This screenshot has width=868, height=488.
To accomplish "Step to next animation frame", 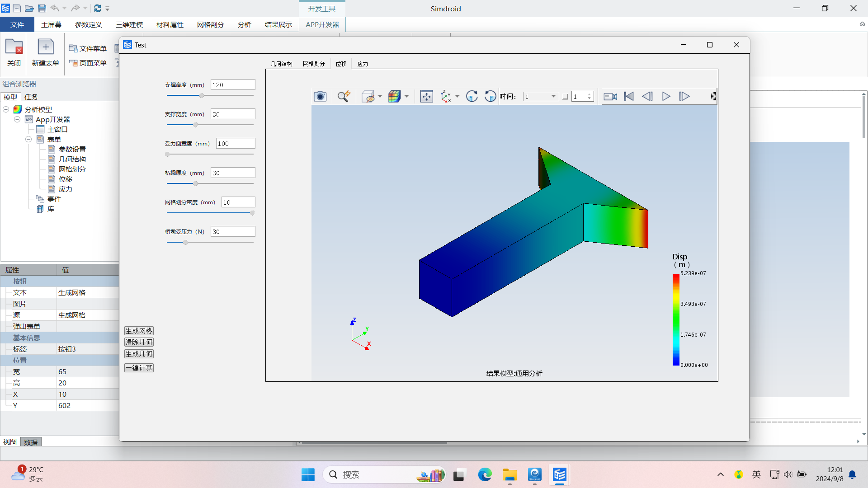I will click(684, 96).
